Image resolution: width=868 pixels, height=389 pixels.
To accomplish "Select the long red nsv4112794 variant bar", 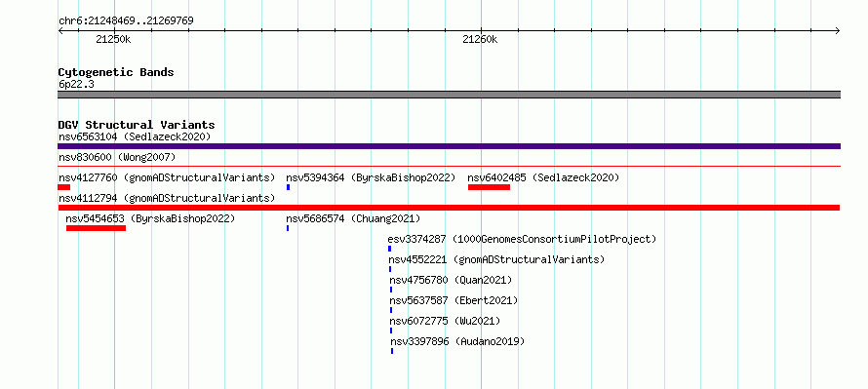I will point(449,208).
